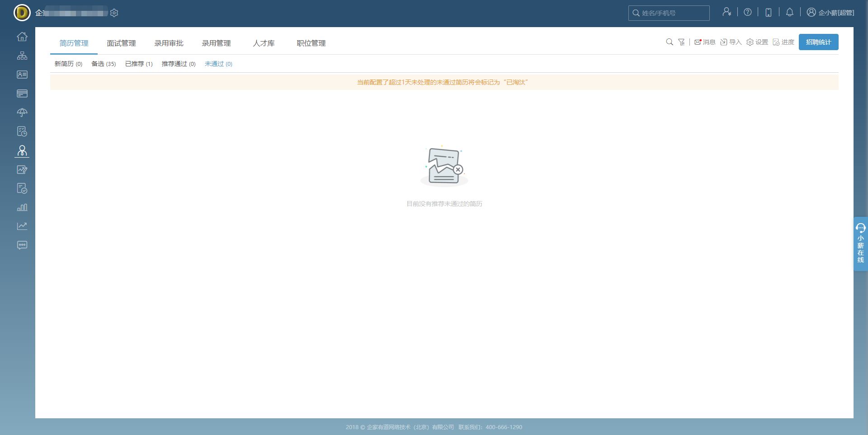The width and height of the screenshot is (868, 435).
Task: Switch to the 职位管理 tab
Action: tap(311, 43)
